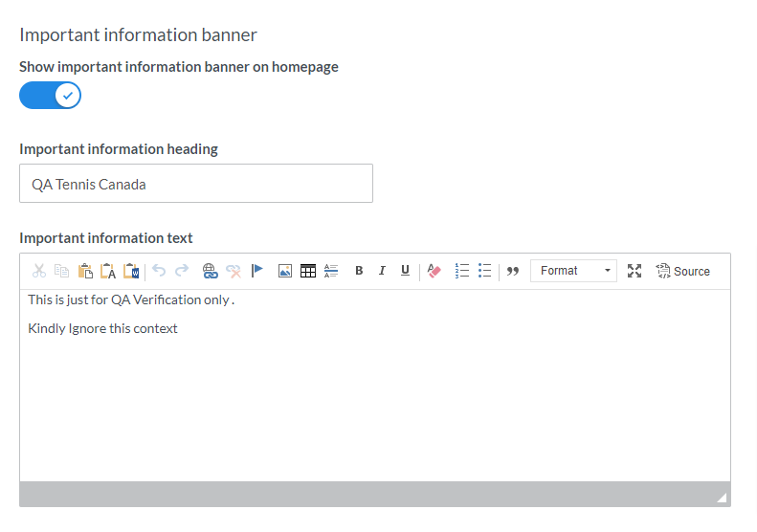Toggle underline formatting
Image resolution: width=757 pixels, height=532 pixels.
pyautogui.click(x=405, y=271)
